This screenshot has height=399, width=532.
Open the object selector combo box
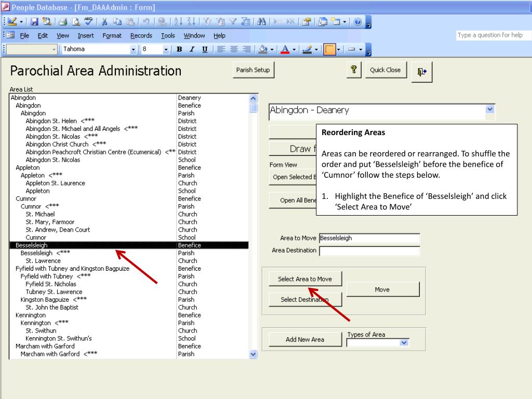pos(32,49)
